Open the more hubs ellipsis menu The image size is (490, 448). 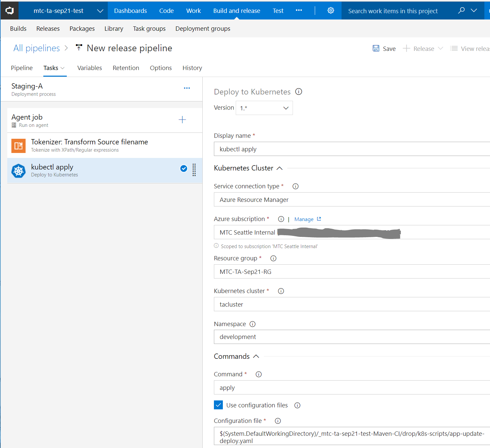coord(299,11)
